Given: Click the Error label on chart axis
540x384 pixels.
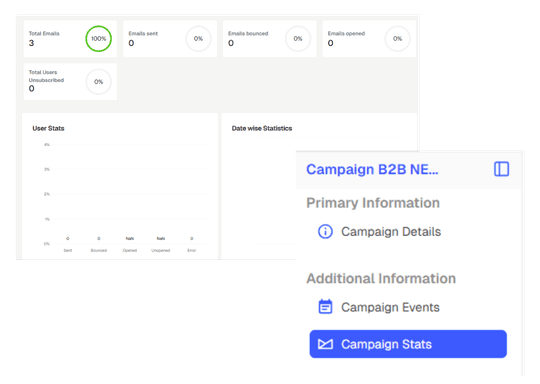Looking at the screenshot, I should pyautogui.click(x=192, y=250).
